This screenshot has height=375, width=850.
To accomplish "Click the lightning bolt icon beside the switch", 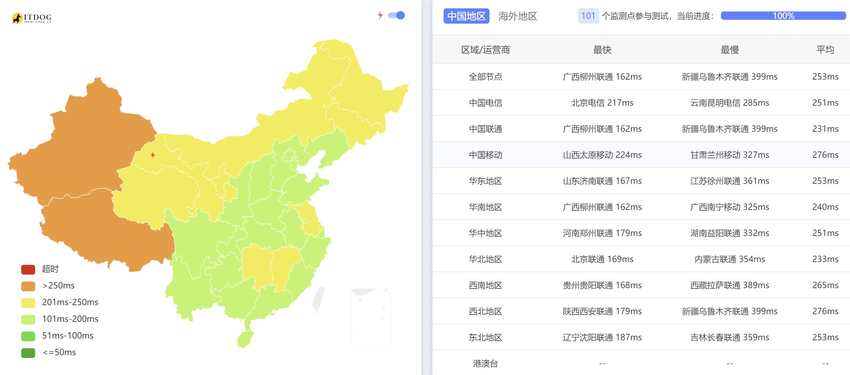I will [x=380, y=15].
